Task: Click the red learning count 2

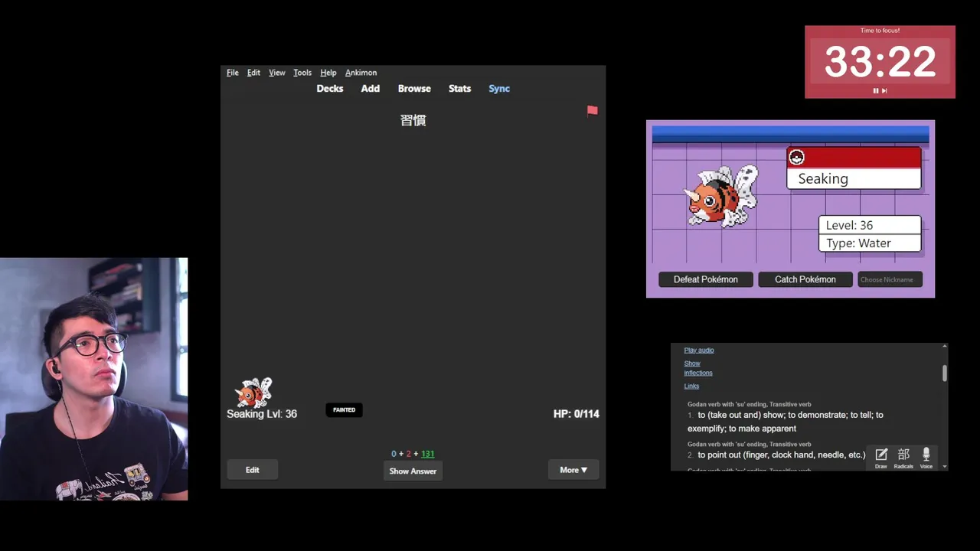Action: point(409,454)
